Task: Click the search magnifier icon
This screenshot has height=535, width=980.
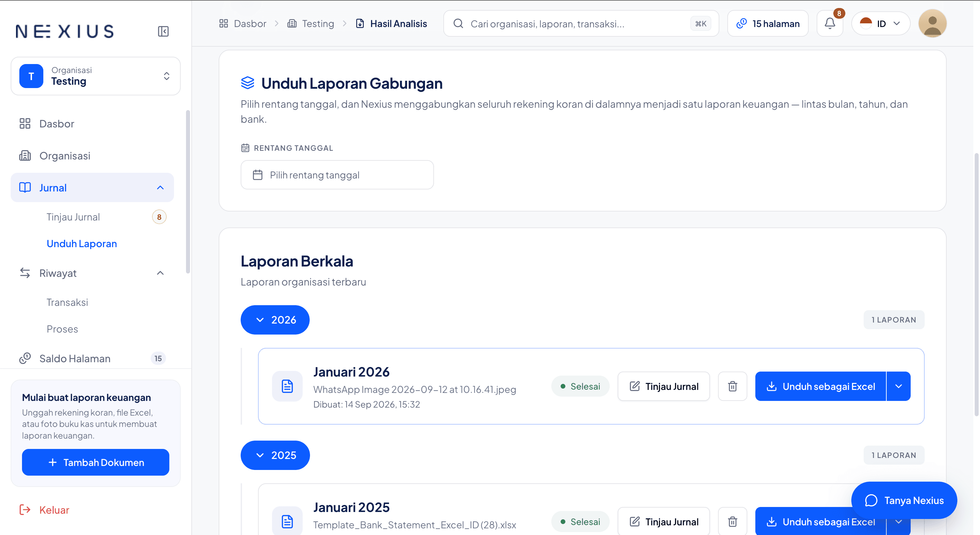Action: click(458, 24)
